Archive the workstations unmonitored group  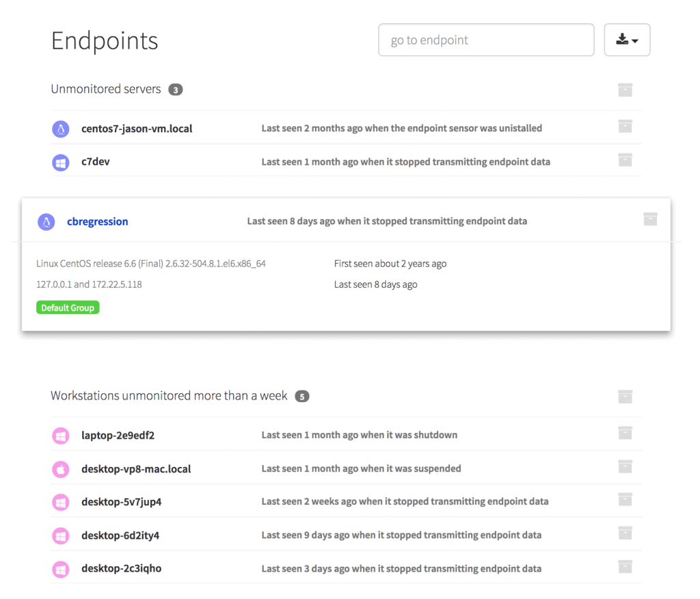coord(625,397)
